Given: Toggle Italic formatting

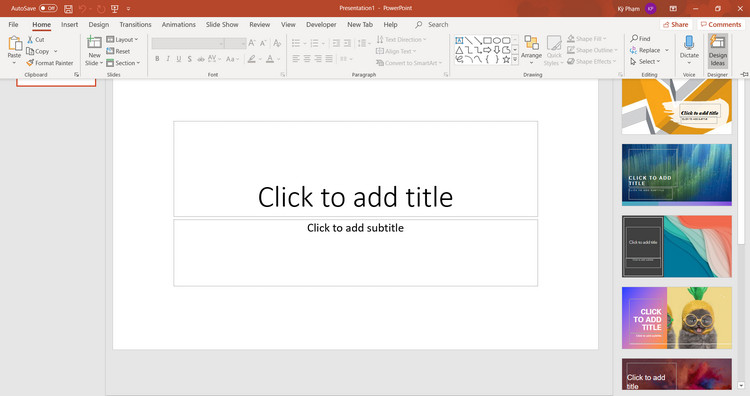Looking at the screenshot, I should 168,59.
